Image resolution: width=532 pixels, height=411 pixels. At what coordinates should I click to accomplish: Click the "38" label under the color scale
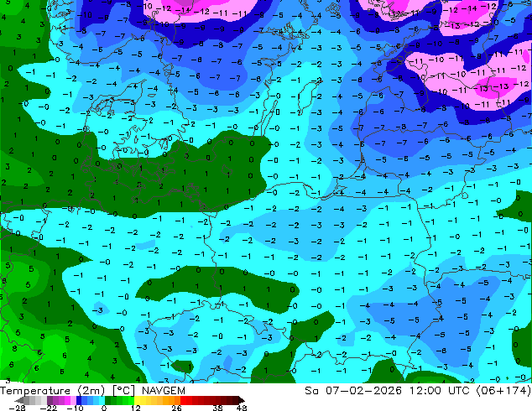coord(218,408)
